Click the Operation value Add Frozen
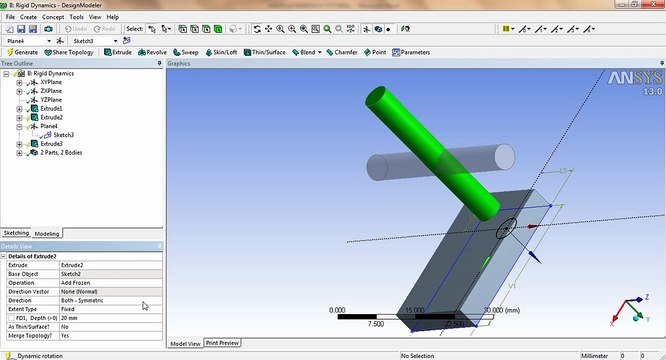 (x=110, y=283)
